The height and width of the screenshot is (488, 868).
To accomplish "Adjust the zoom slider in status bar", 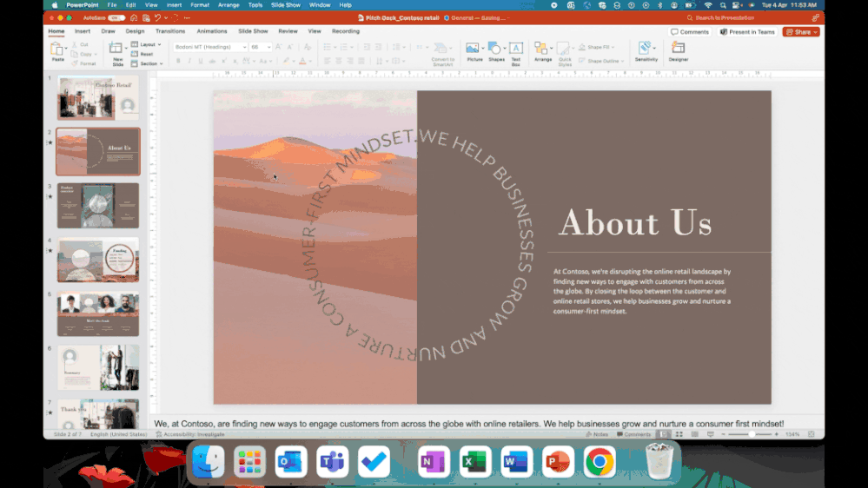I will tap(750, 434).
